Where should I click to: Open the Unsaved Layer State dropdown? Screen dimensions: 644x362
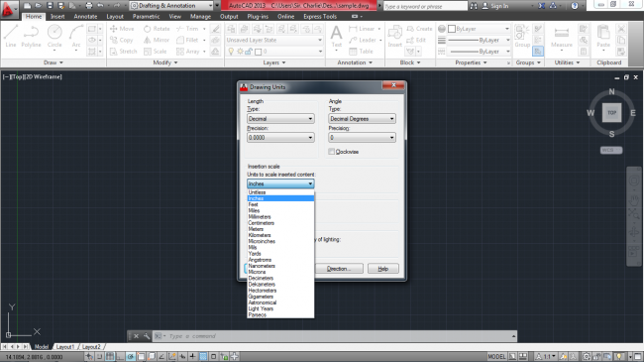pos(273,40)
